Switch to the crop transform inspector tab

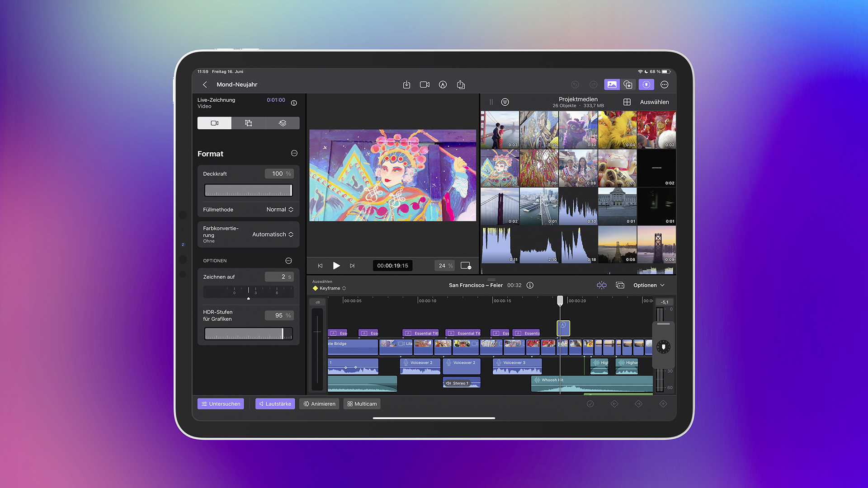coord(248,123)
